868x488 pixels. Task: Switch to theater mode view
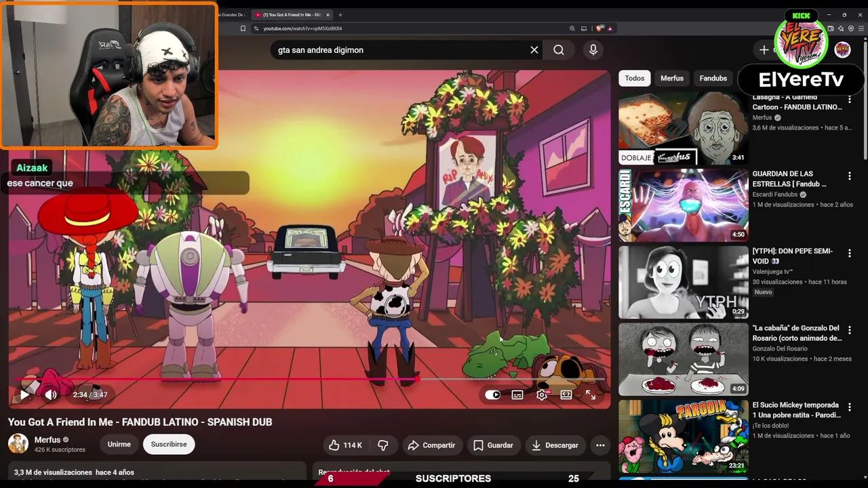566,394
